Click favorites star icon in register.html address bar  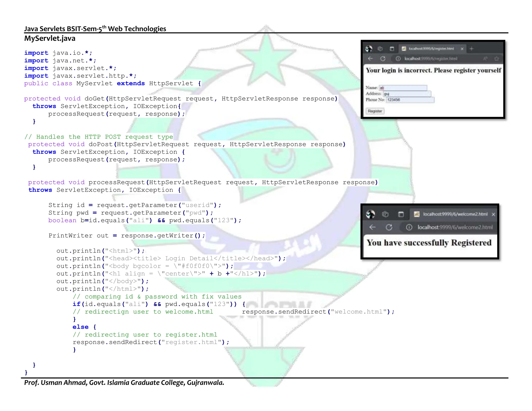tap(496, 59)
